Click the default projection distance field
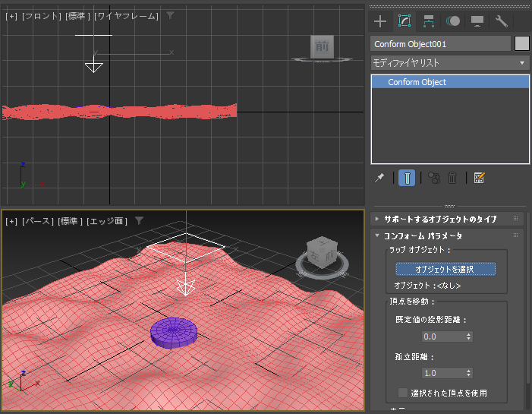Image resolution: width=532 pixels, height=414 pixels. tap(443, 337)
